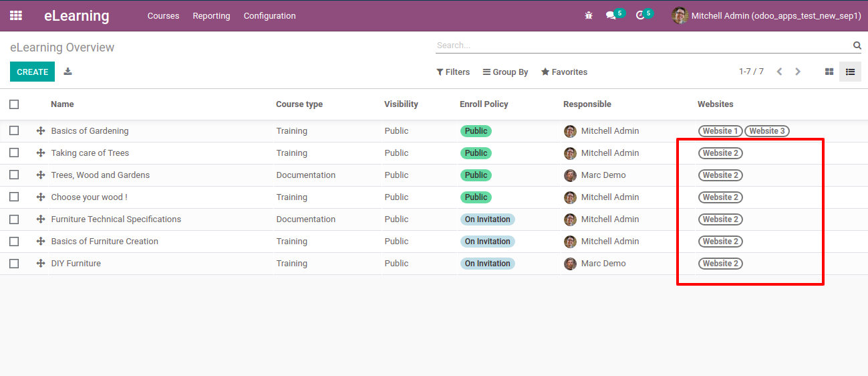Click the download export icon

(67, 72)
